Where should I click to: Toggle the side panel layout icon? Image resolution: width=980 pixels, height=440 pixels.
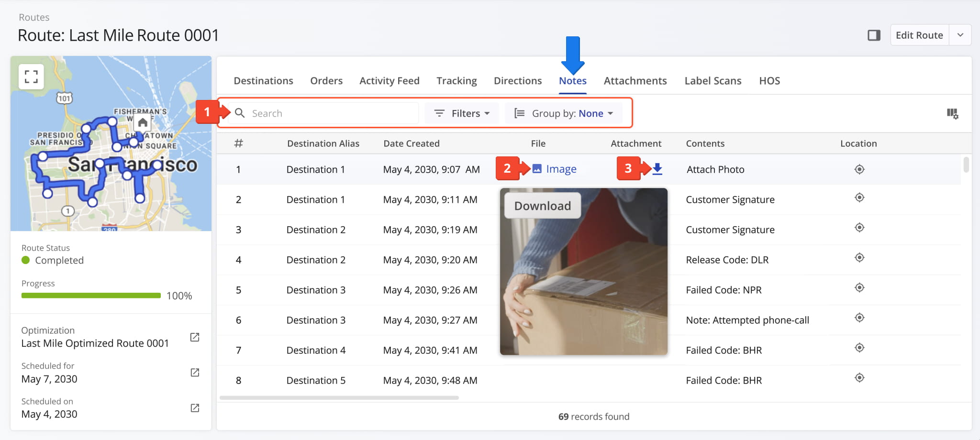click(874, 35)
